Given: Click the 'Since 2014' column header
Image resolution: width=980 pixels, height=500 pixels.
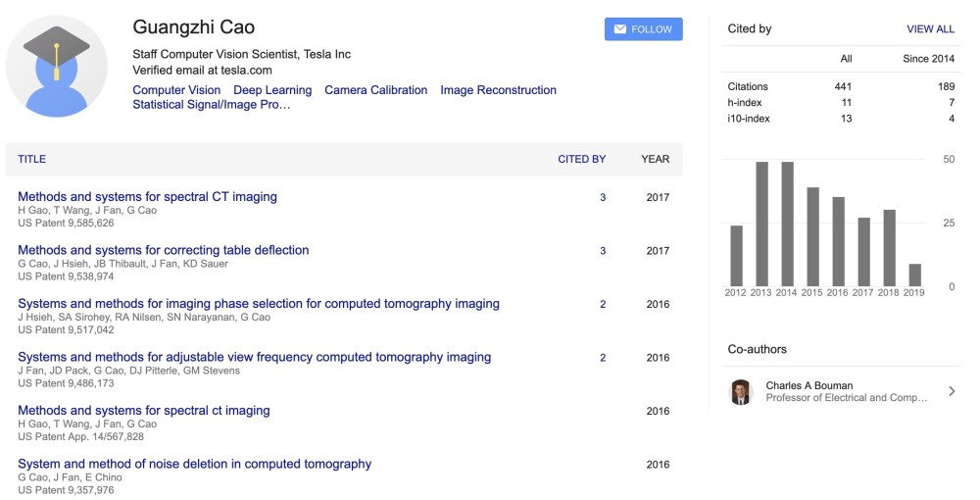Looking at the screenshot, I should point(928,59).
